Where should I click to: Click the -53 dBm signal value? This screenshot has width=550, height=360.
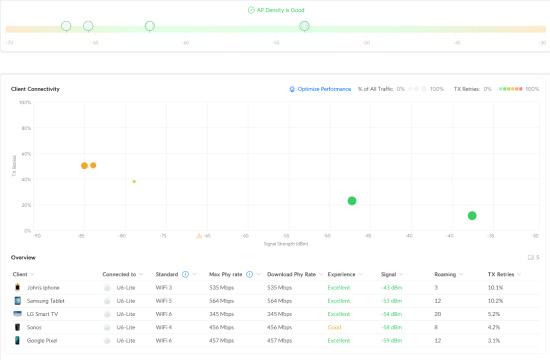tap(391, 301)
